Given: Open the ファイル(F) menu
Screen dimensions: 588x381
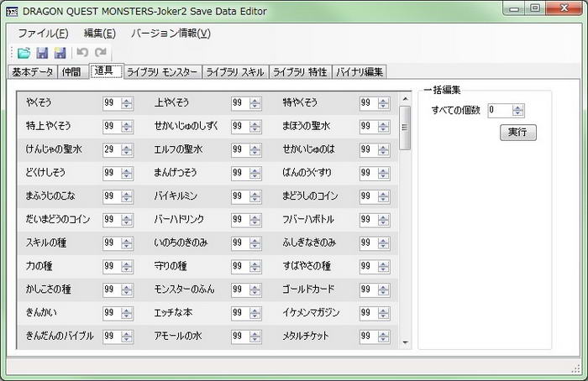Looking at the screenshot, I should (43, 34).
